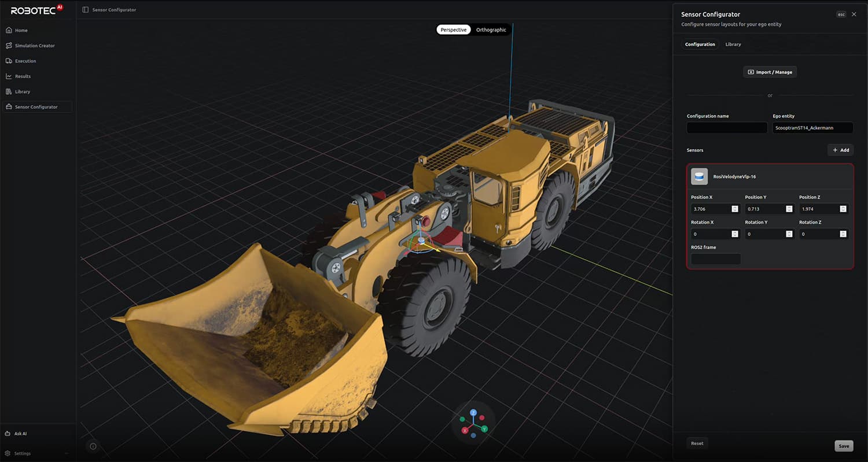The image size is (868, 462).
Task: Open the Ask AI assistant
Action: [x=20, y=433]
